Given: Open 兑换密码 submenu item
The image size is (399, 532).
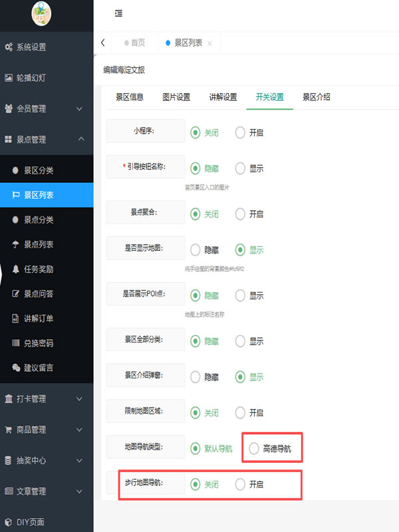Looking at the screenshot, I should [x=47, y=343].
